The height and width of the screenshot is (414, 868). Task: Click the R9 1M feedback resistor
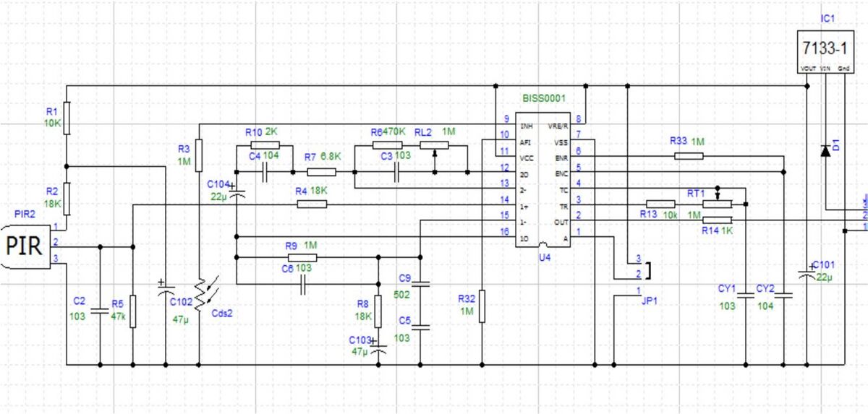pos(302,257)
